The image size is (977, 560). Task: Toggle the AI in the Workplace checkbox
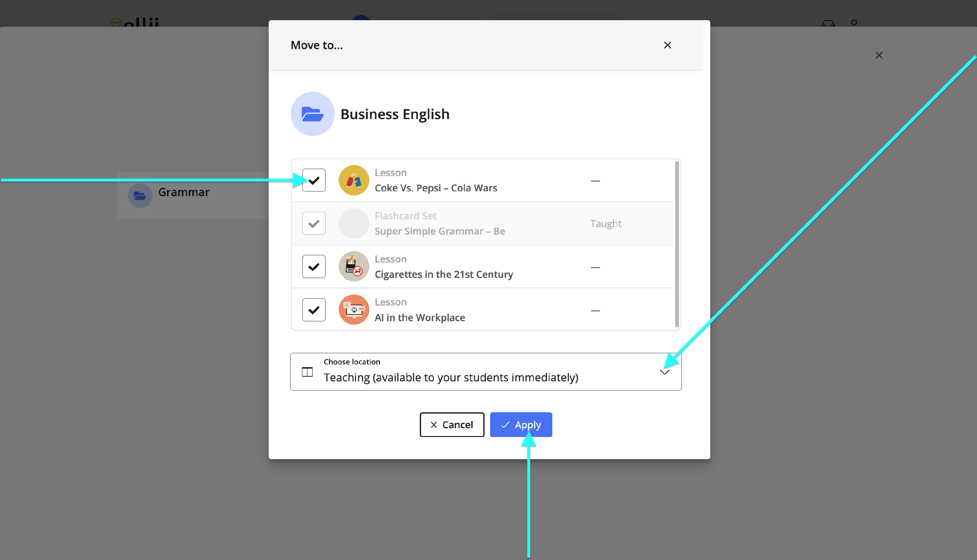coord(314,310)
